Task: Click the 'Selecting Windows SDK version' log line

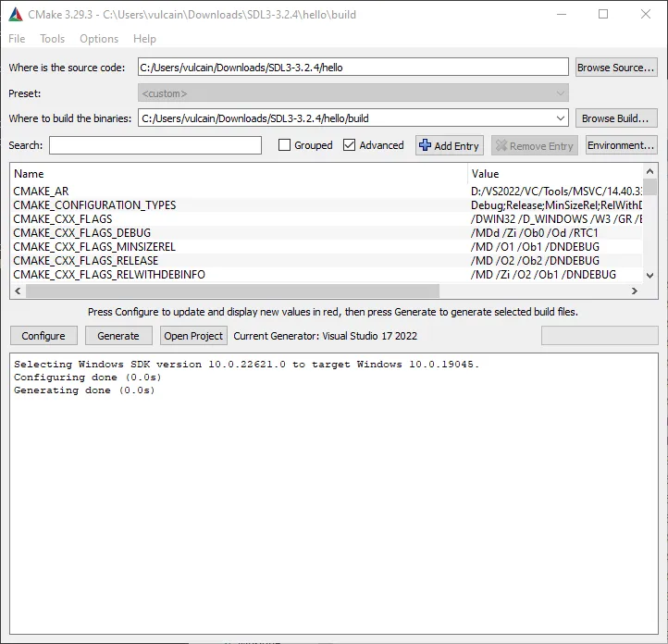Action: [246, 365]
